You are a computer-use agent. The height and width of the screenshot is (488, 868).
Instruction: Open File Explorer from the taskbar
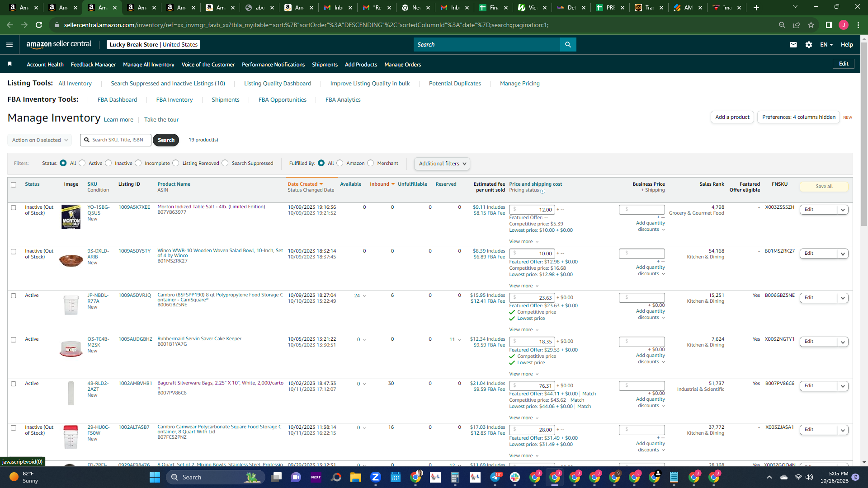click(355, 477)
